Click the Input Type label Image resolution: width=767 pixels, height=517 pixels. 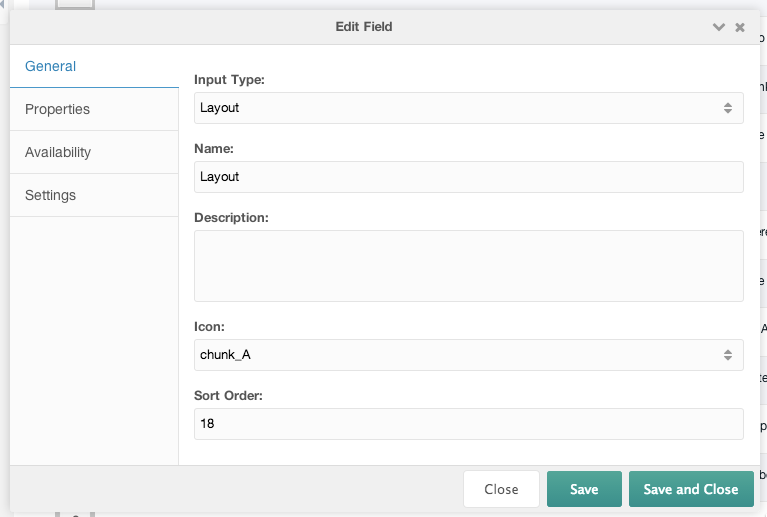tap(229, 80)
